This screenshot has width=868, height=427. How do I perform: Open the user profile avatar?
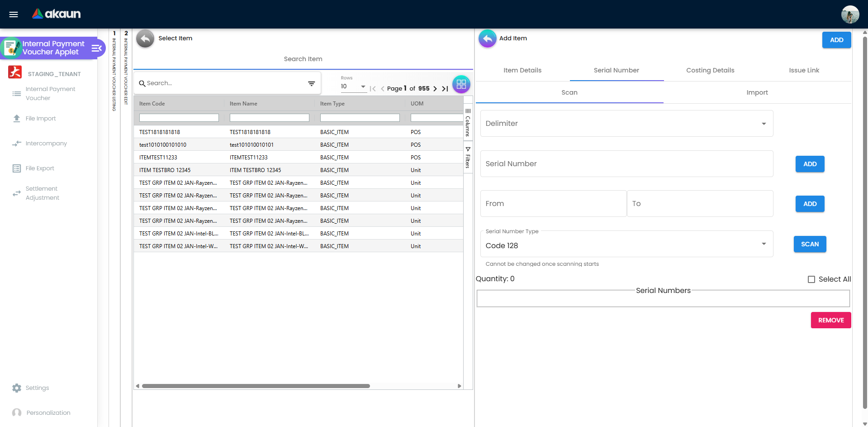[849, 14]
